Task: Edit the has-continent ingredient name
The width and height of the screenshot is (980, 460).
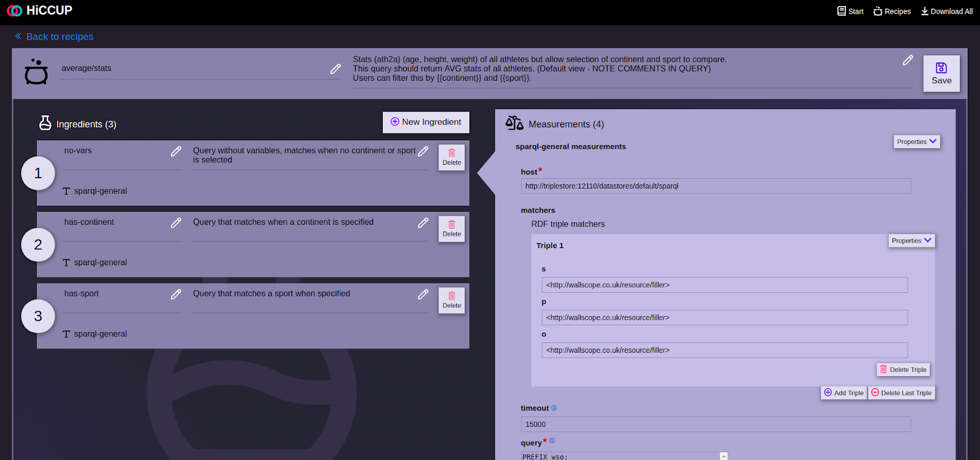Action: click(x=176, y=223)
